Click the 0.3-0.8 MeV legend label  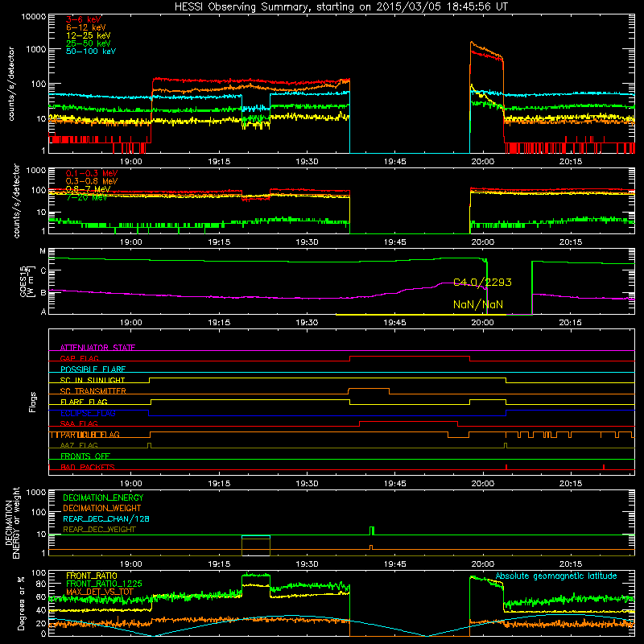92,181
